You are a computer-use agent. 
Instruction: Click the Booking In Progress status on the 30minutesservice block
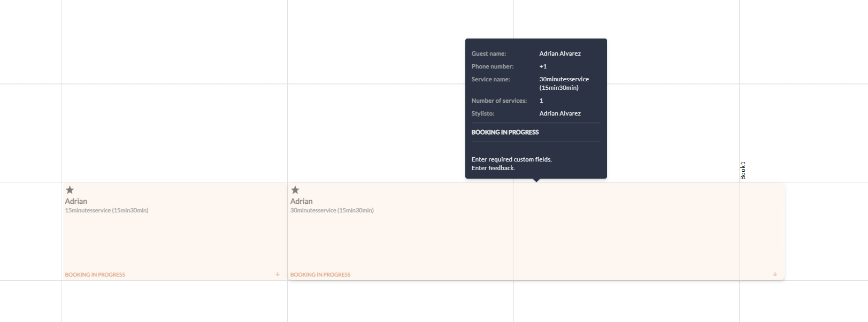pyautogui.click(x=320, y=274)
